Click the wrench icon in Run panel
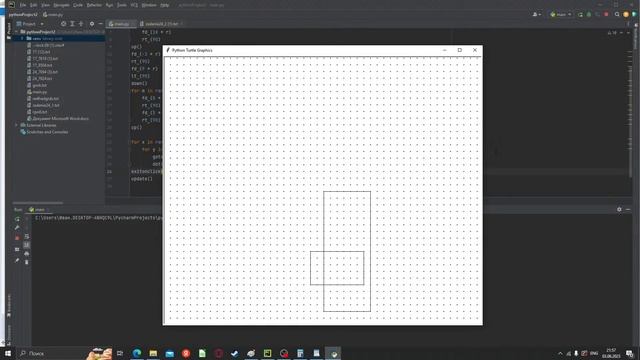The height and width of the screenshot is (360, 640). point(17,228)
